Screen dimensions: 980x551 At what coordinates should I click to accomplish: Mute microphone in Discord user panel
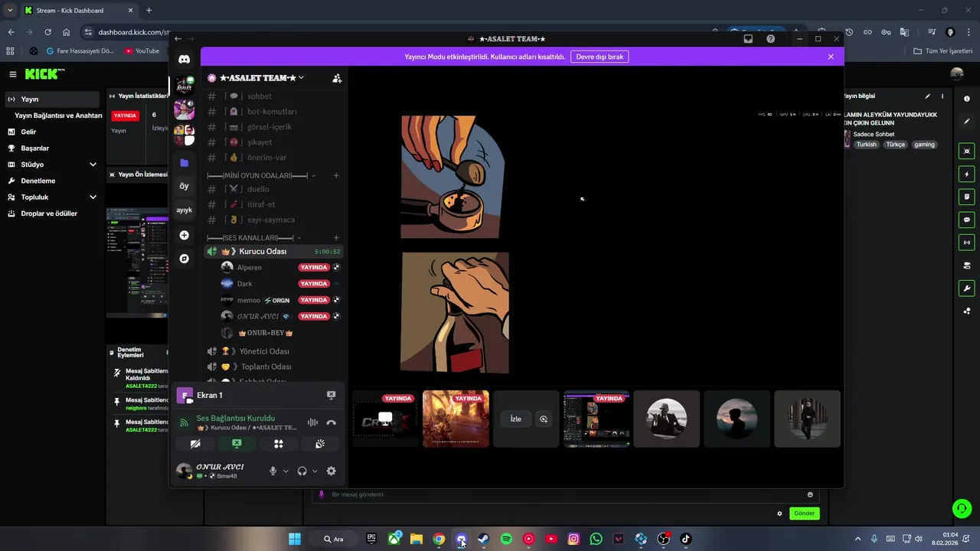pyautogui.click(x=273, y=471)
